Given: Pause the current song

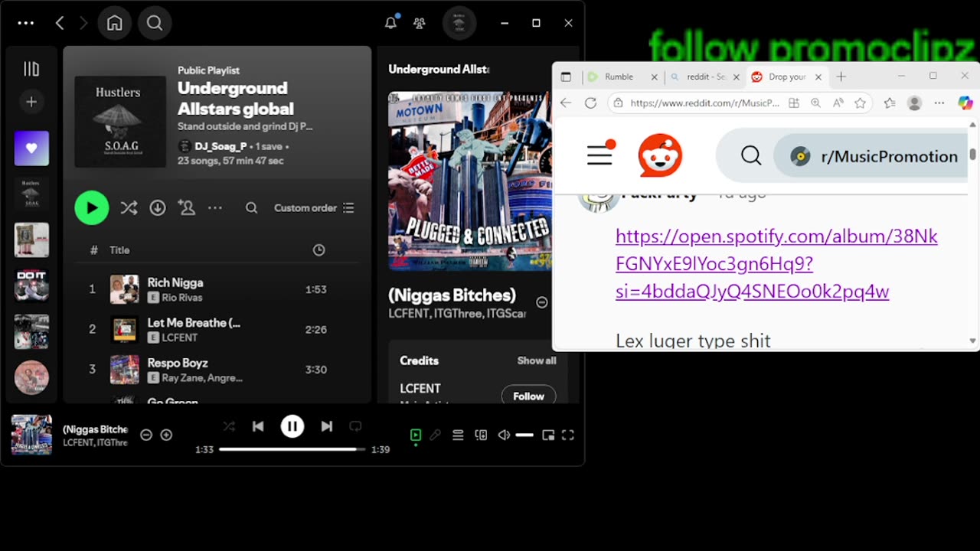Looking at the screenshot, I should [x=292, y=426].
